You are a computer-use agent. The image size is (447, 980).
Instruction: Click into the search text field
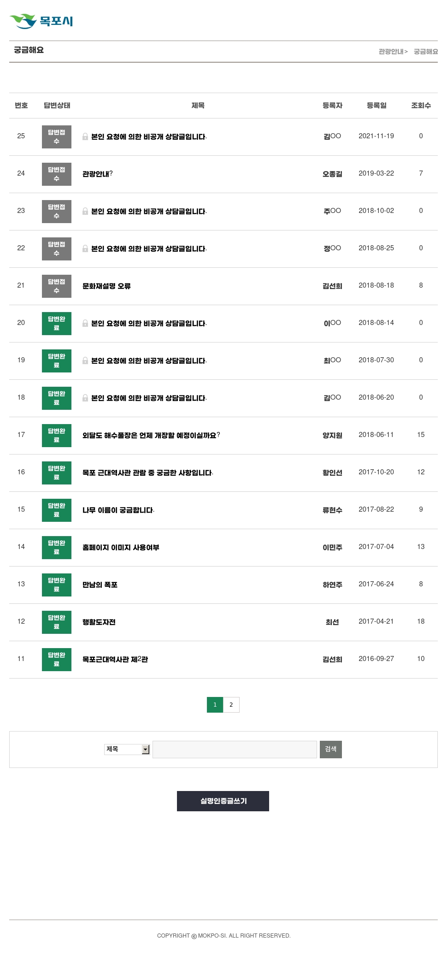point(235,750)
